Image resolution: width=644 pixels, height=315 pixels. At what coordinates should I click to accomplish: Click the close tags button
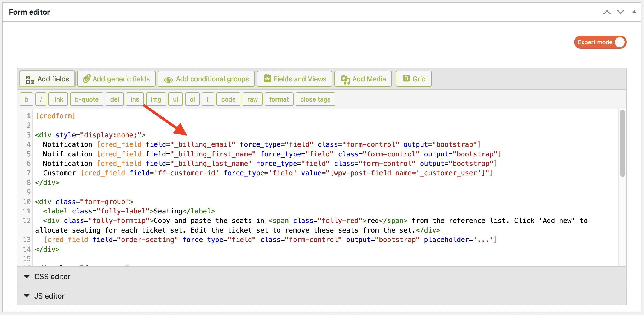click(315, 99)
